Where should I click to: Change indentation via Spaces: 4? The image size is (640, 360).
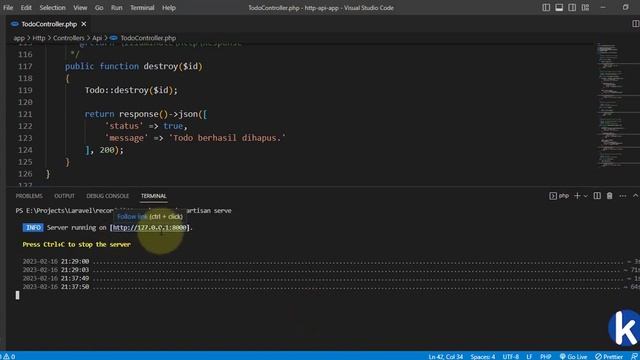482,356
